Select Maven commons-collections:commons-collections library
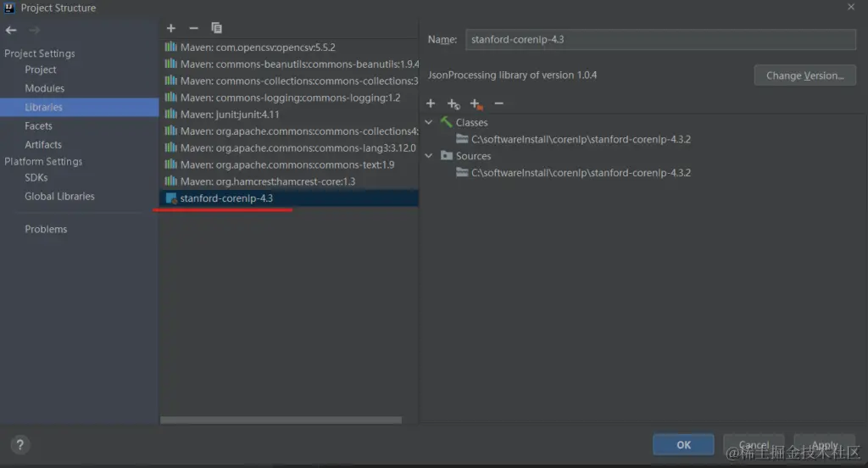This screenshot has width=868, height=468. point(289,81)
